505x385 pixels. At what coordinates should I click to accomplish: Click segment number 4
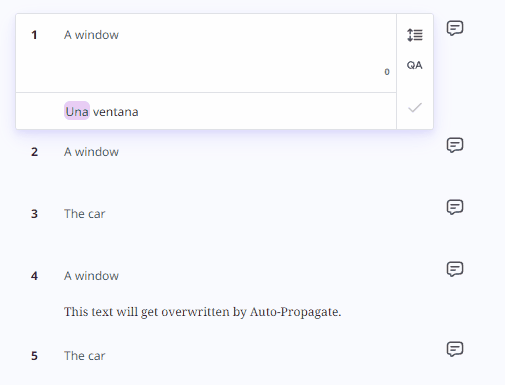(34, 276)
